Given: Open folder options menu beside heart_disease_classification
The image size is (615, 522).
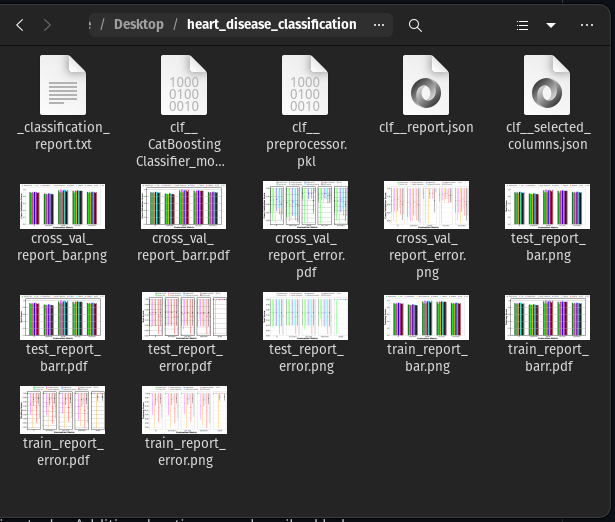Looking at the screenshot, I should pos(378,25).
